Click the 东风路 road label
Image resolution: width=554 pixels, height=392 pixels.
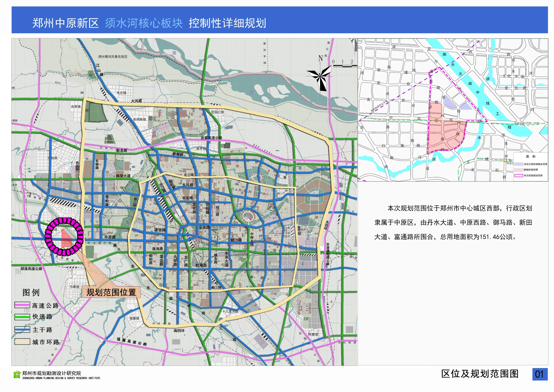click(x=187, y=185)
